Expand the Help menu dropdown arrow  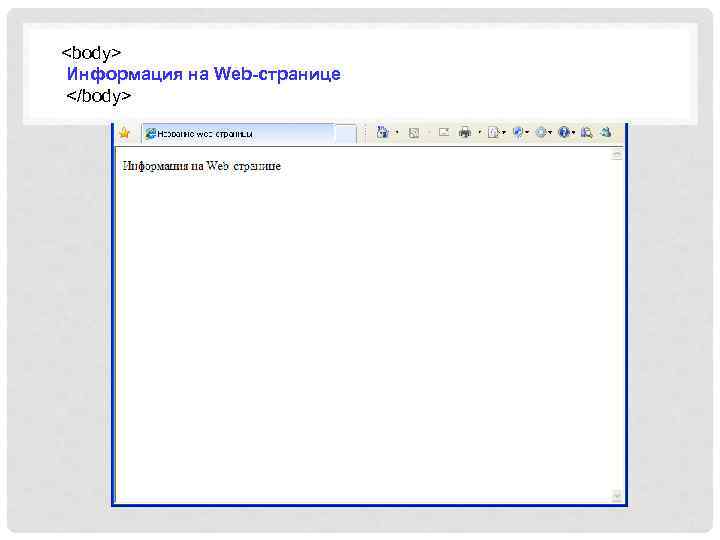tap(574, 133)
